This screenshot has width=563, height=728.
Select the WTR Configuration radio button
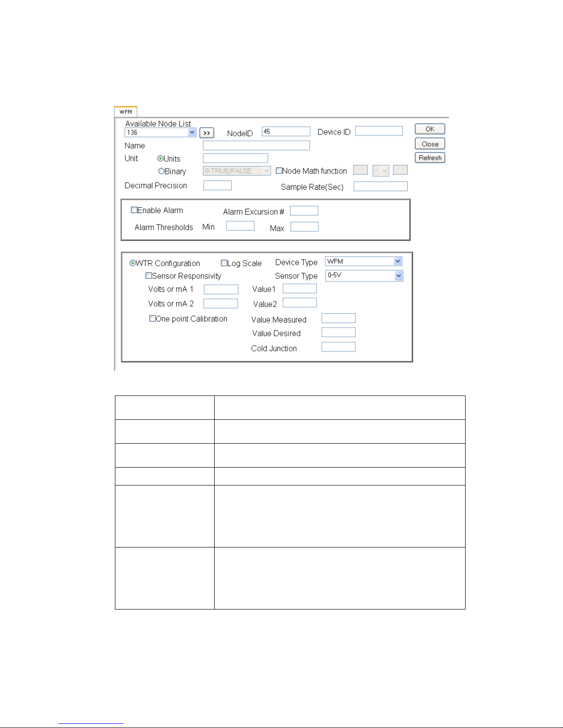coord(132,263)
